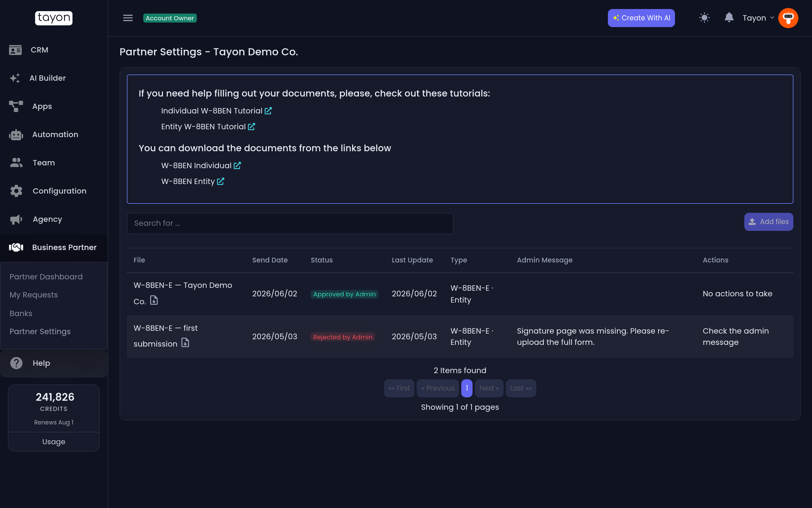Click the orange user avatar

pos(788,18)
